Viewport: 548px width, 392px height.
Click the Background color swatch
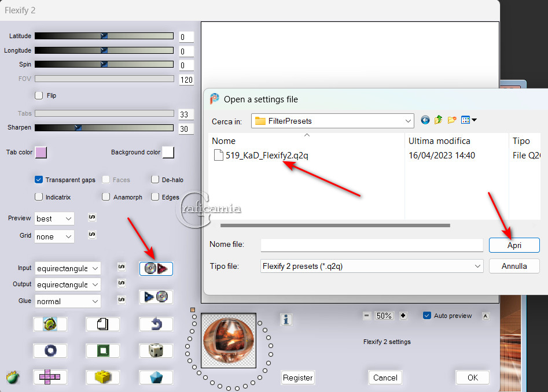tap(168, 153)
